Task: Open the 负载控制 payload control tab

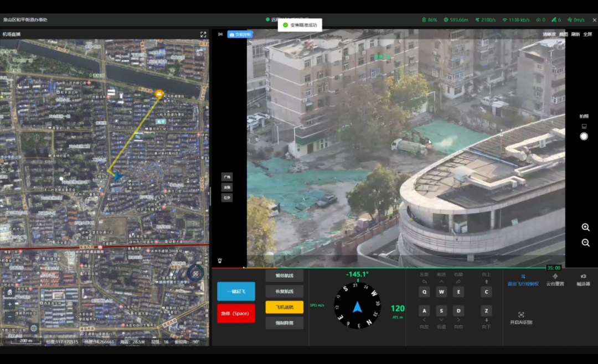Action: click(240, 34)
